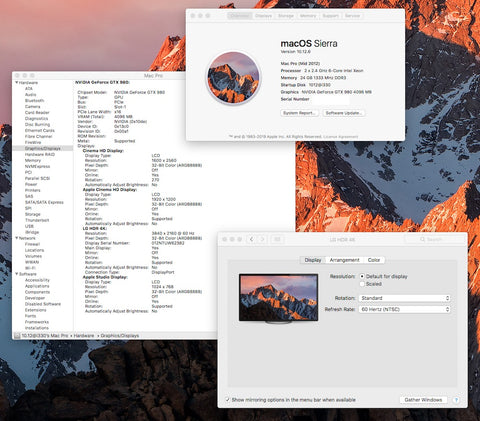Click the macOS Sierra round logo

click(x=233, y=78)
